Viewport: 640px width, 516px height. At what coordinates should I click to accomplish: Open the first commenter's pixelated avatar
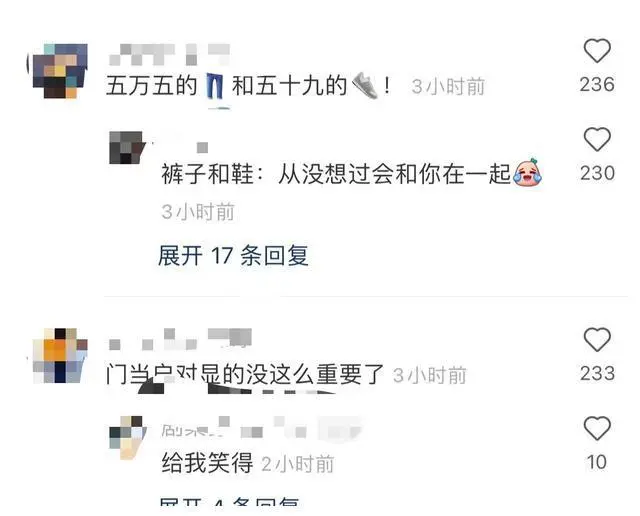(x=60, y=71)
